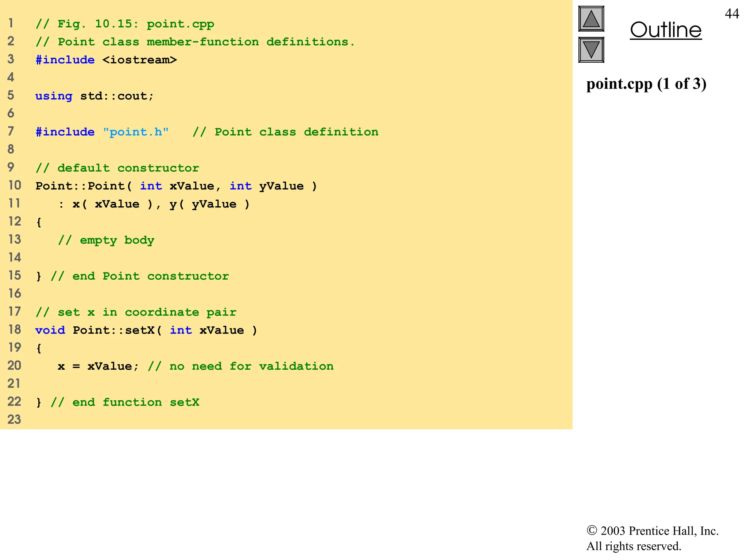This screenshot has width=747, height=560.
Task: Click the down arrow navigation button
Action: [x=591, y=50]
